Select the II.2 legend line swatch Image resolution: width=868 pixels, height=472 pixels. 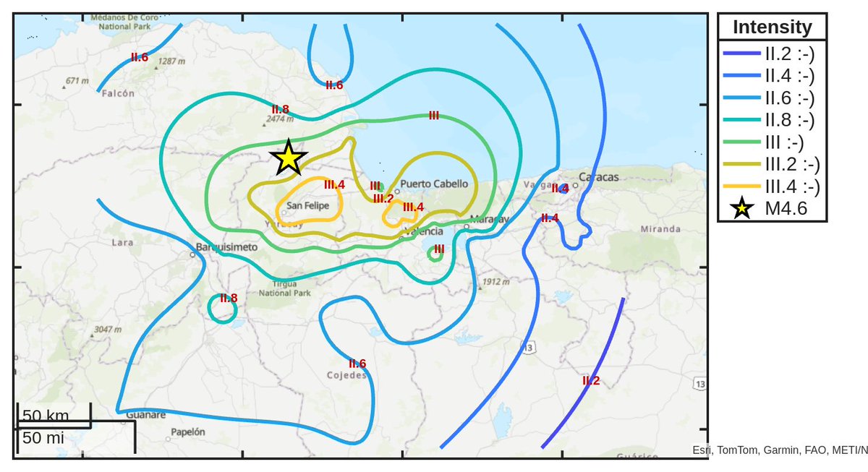tap(741, 53)
